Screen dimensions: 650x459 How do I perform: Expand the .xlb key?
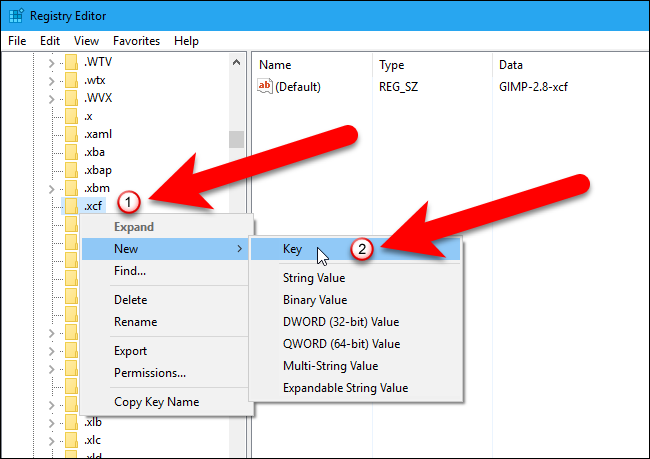click(51, 423)
